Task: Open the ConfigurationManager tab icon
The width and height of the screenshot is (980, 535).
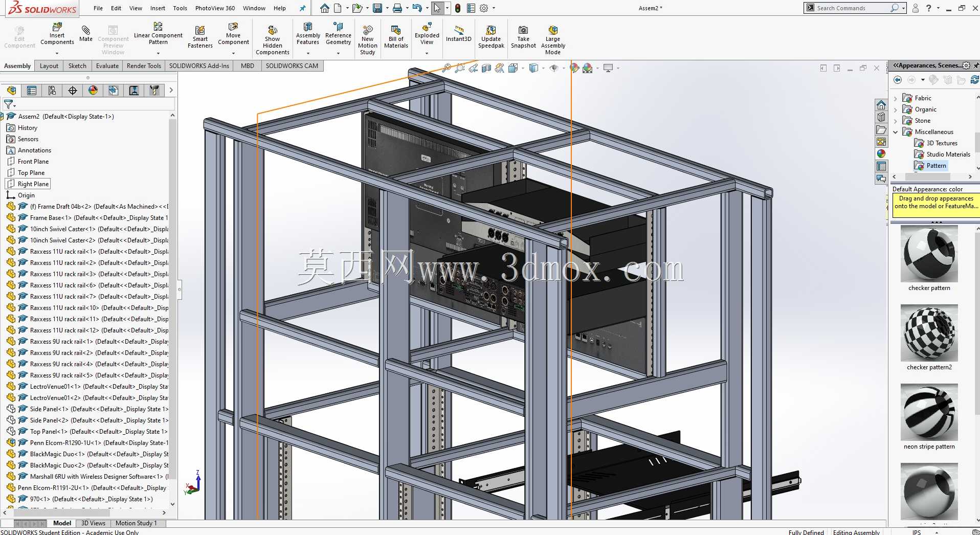Action: [x=52, y=91]
